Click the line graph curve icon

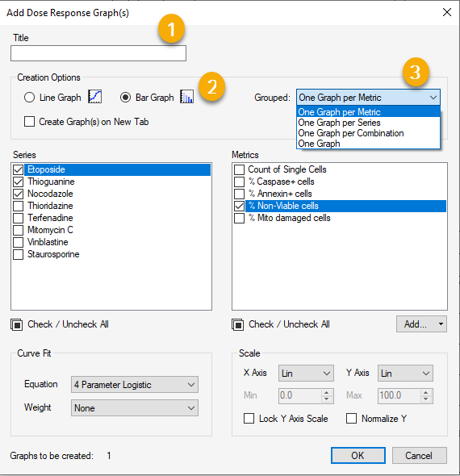tap(94, 97)
